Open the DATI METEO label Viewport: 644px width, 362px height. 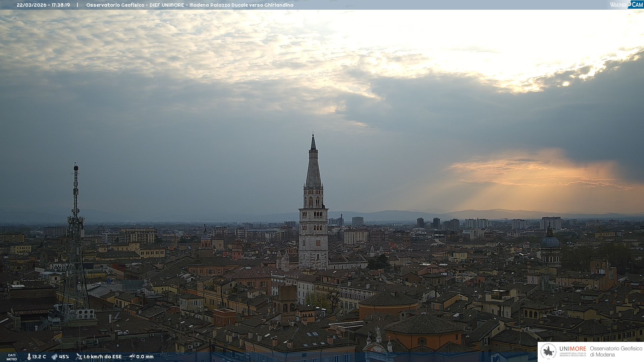12,357
